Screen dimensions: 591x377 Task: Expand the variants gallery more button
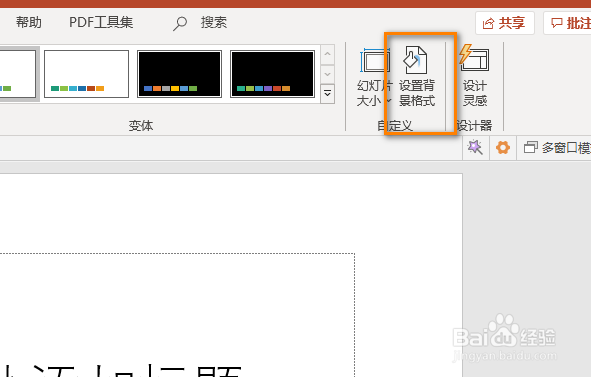click(x=328, y=93)
